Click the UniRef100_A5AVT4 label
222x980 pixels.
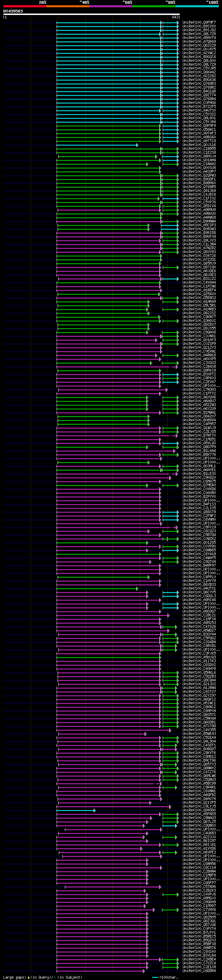pyautogui.click(x=199, y=38)
